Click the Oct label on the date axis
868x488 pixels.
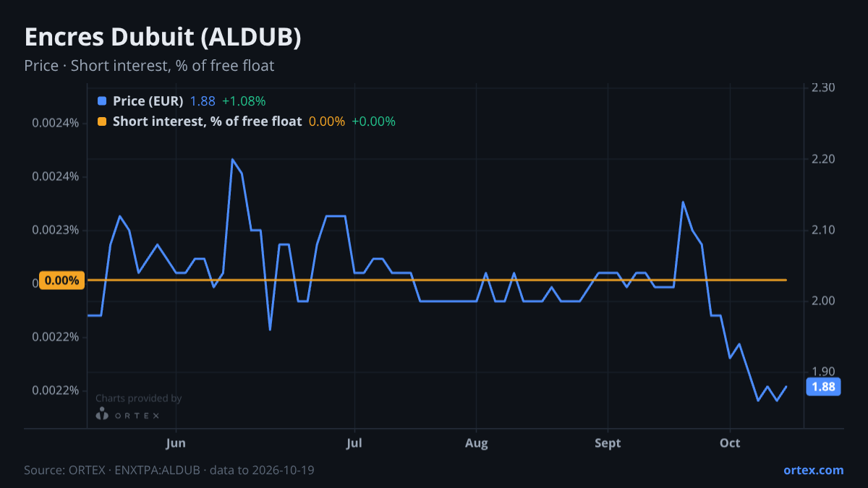pos(730,443)
